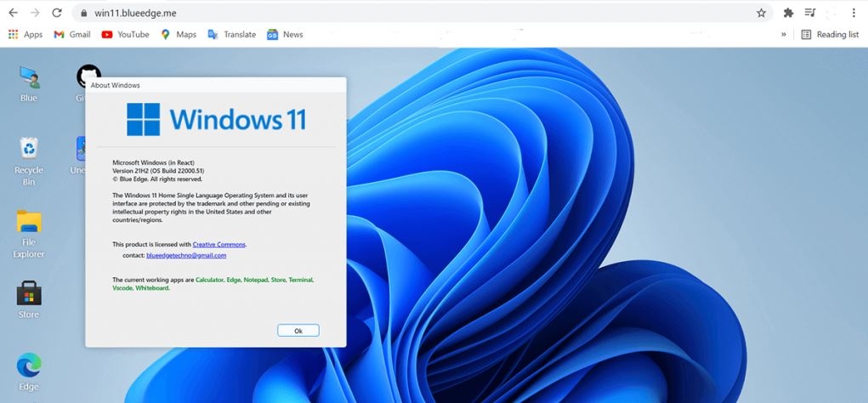Go back using the browser back arrow
Image resolution: width=868 pixels, height=403 pixels.
(x=14, y=13)
